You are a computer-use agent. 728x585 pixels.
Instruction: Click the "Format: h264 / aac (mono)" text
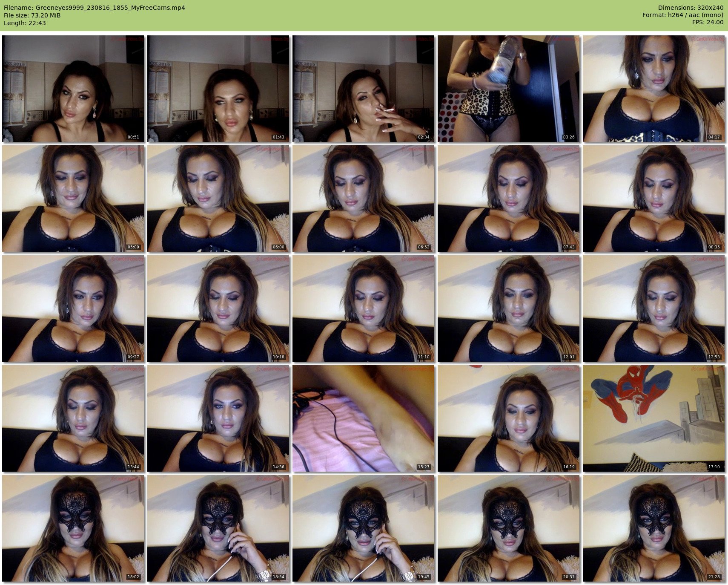click(683, 15)
